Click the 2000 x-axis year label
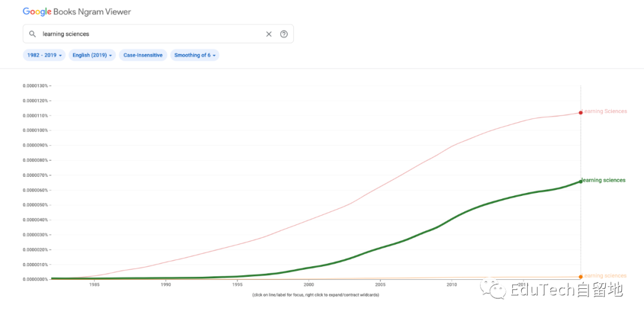 coord(309,285)
